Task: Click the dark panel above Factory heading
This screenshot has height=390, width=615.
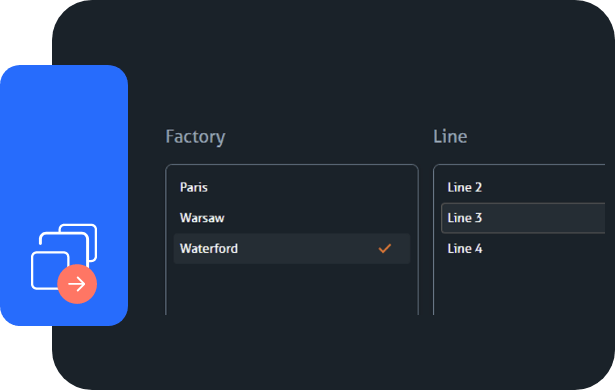Action: (333, 63)
